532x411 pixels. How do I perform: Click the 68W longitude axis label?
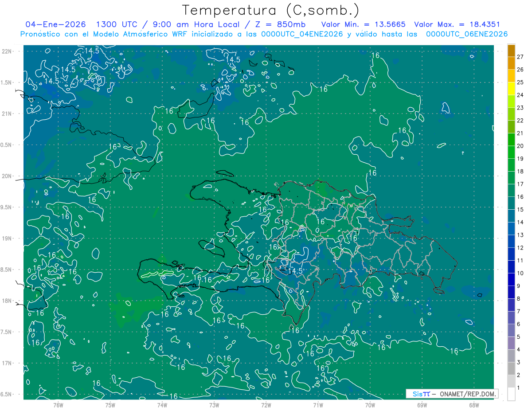click(x=474, y=405)
